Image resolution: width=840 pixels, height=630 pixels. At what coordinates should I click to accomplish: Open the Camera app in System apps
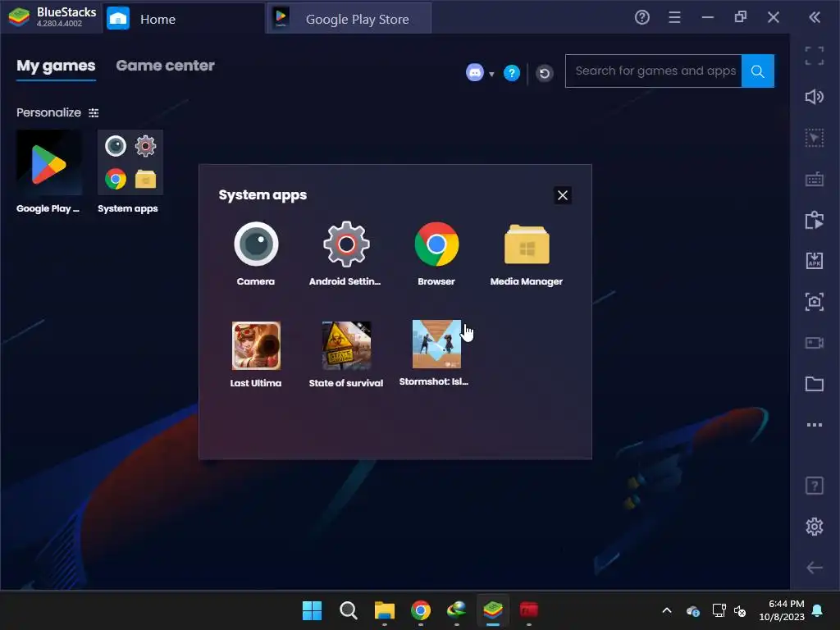[256, 244]
